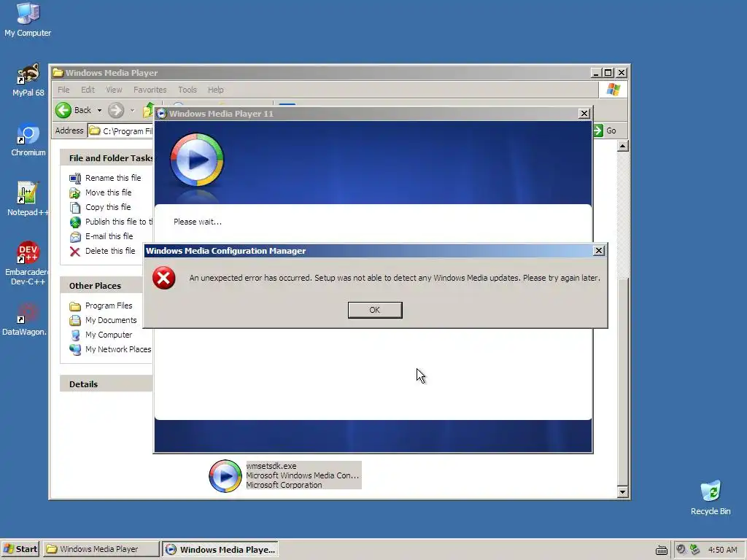This screenshot has width=747, height=560.
Task: Open the Forward history dropdown arrow
Action: point(132,111)
